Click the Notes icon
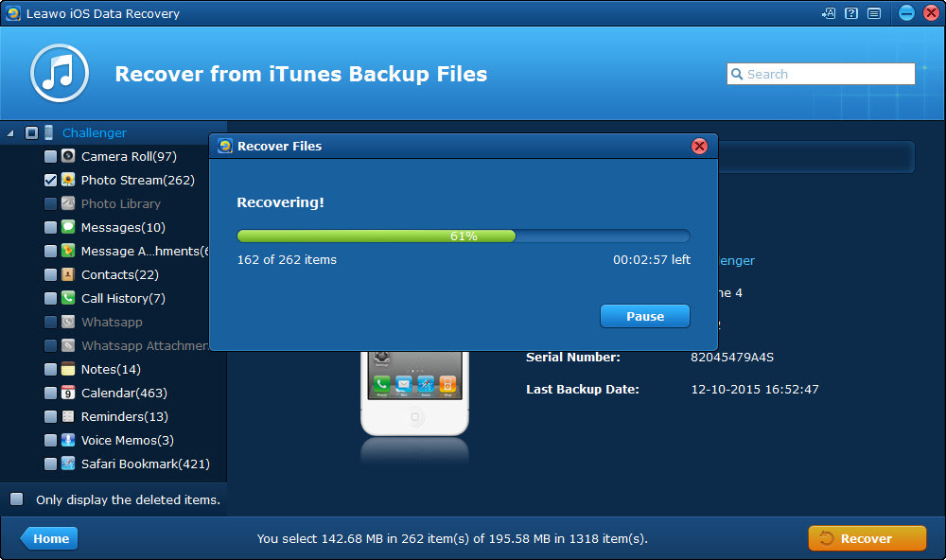The height and width of the screenshot is (560, 946). (x=68, y=369)
